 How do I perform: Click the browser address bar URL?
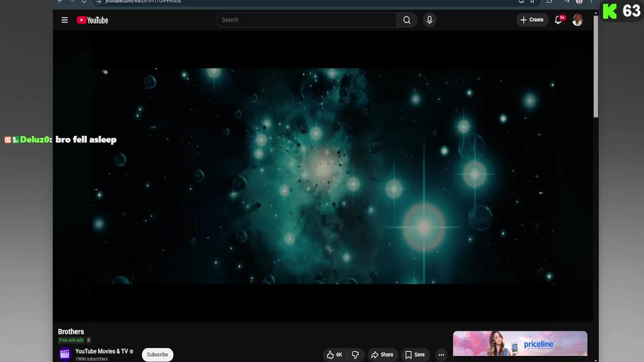pos(143,2)
